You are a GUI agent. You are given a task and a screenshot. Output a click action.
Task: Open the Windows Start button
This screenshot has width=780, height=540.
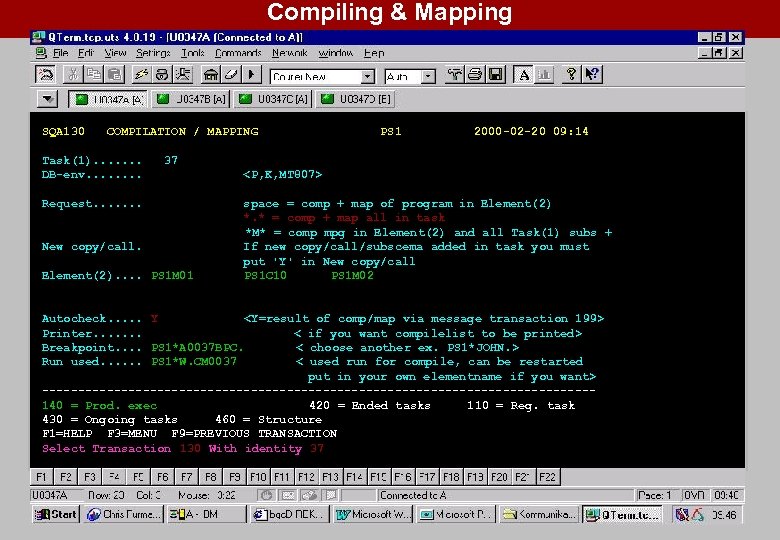(55, 515)
